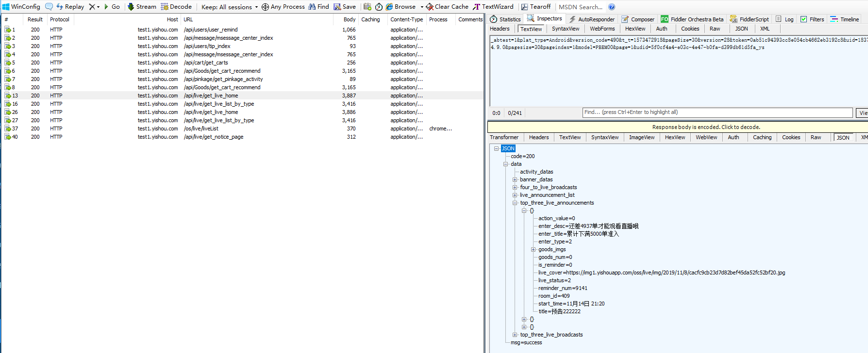Open the Browse dropdown arrow

pyautogui.click(x=422, y=7)
